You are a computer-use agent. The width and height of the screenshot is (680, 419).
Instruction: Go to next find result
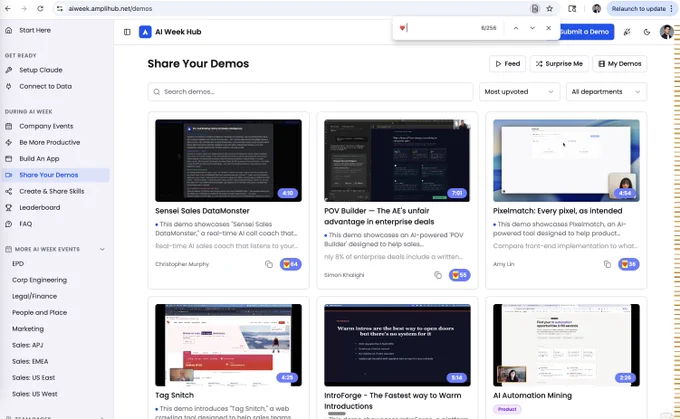(532, 28)
